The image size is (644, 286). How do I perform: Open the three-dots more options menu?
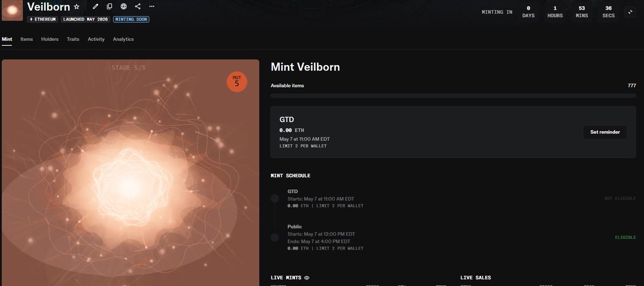152,6
